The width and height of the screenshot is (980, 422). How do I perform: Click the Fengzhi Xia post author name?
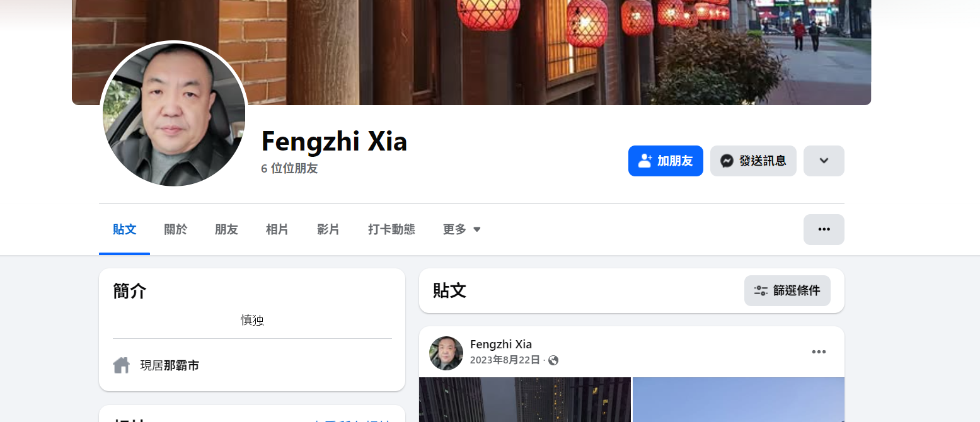501,345
